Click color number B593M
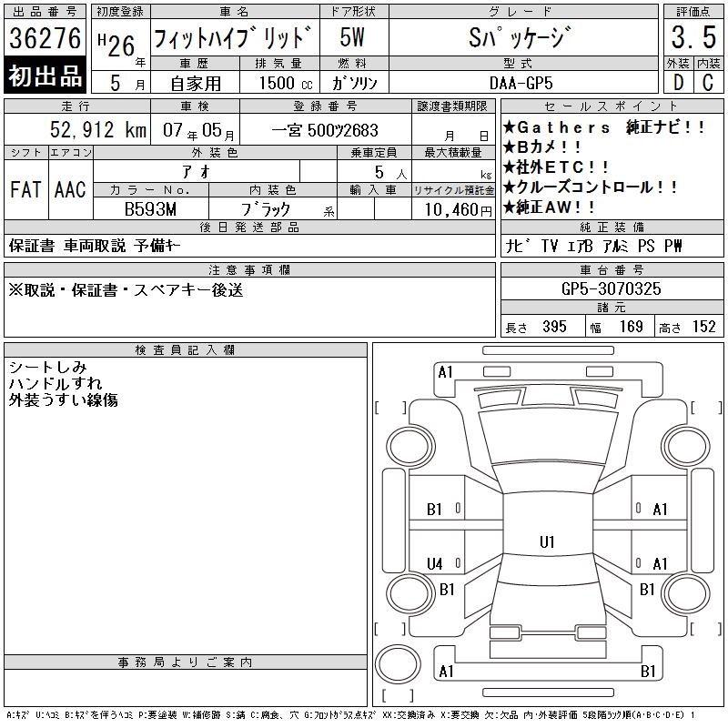 pyautogui.click(x=150, y=209)
